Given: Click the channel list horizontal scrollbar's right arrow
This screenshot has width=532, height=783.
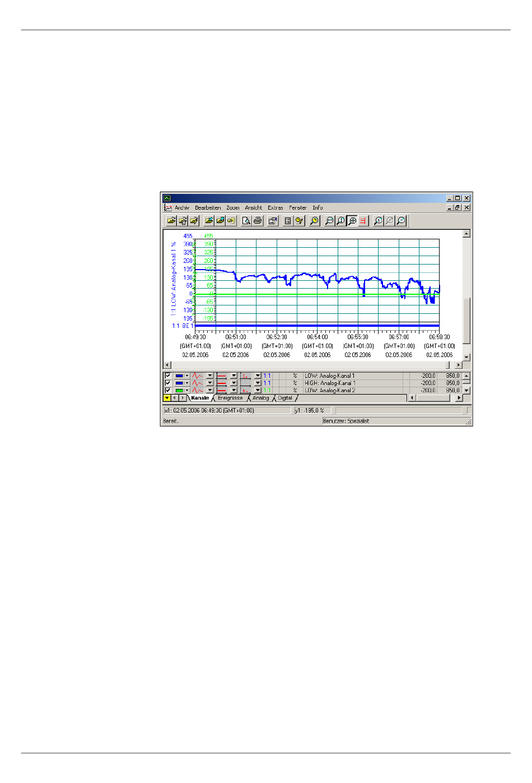Looking at the screenshot, I should pos(459,398).
